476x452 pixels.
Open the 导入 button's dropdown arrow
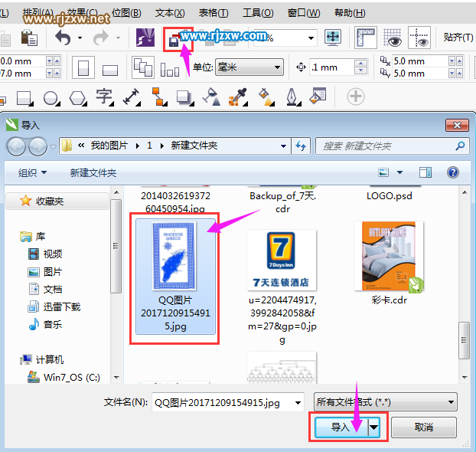tap(373, 427)
